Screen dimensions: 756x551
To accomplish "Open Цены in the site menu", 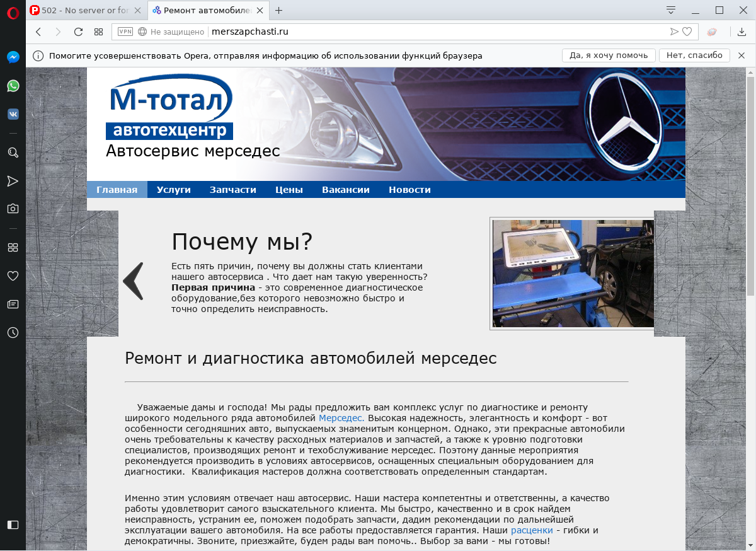I will coord(289,189).
